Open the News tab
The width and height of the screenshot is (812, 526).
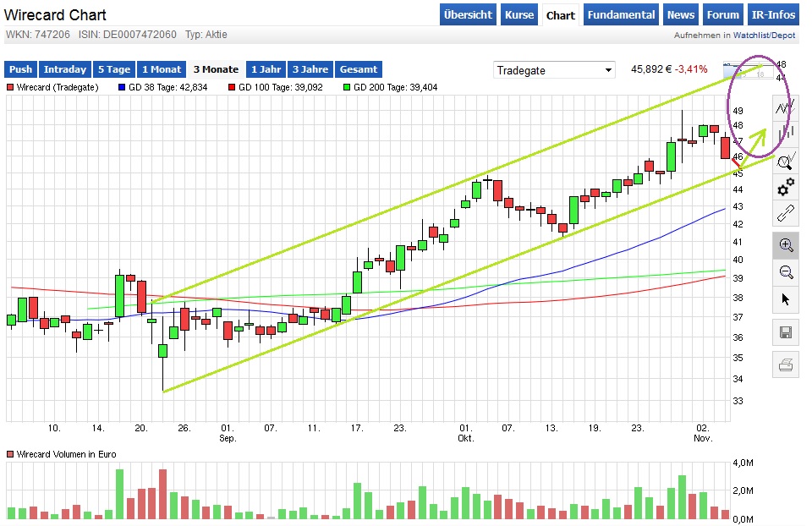pos(681,14)
